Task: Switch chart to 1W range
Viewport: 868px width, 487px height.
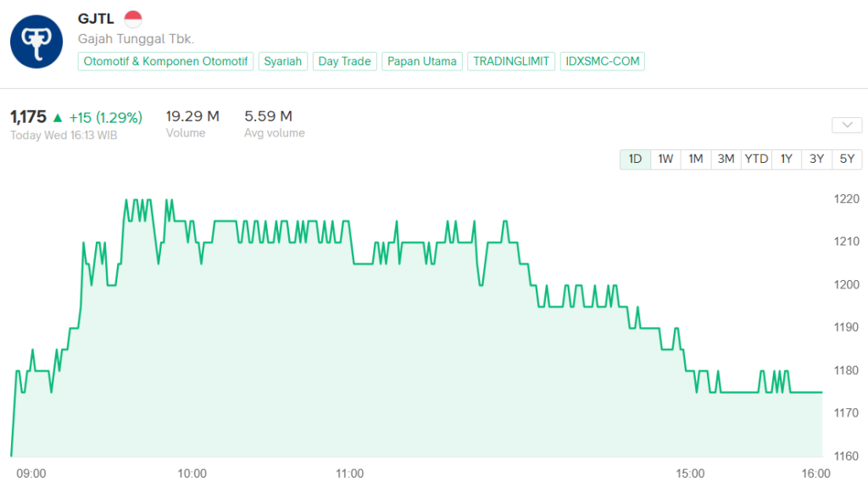Action: click(665, 159)
